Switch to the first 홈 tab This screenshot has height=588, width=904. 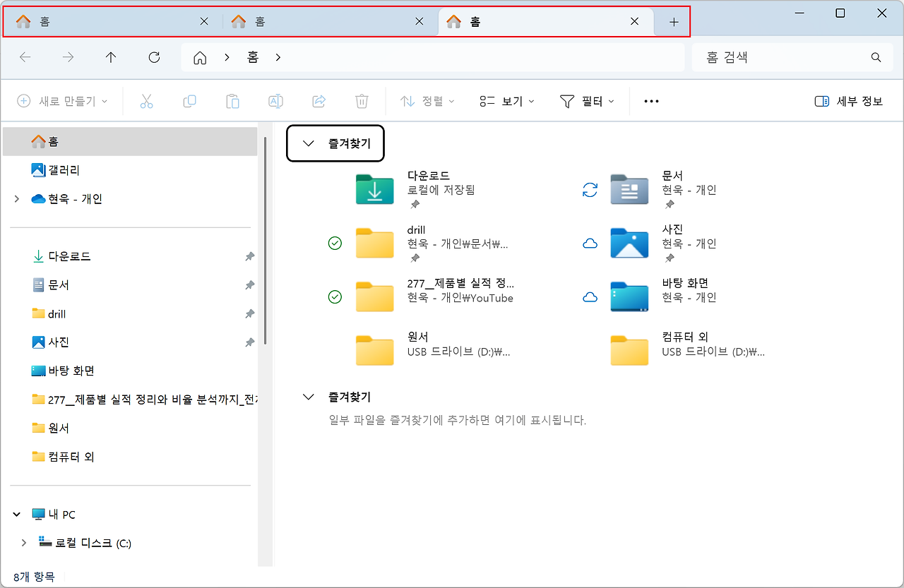[106, 21]
